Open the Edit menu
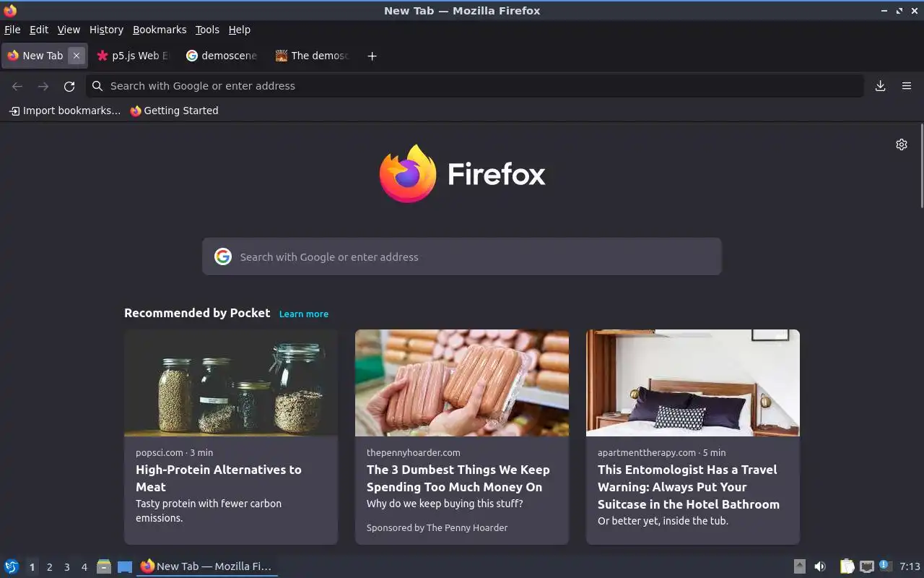The width and height of the screenshot is (924, 578). tap(39, 30)
